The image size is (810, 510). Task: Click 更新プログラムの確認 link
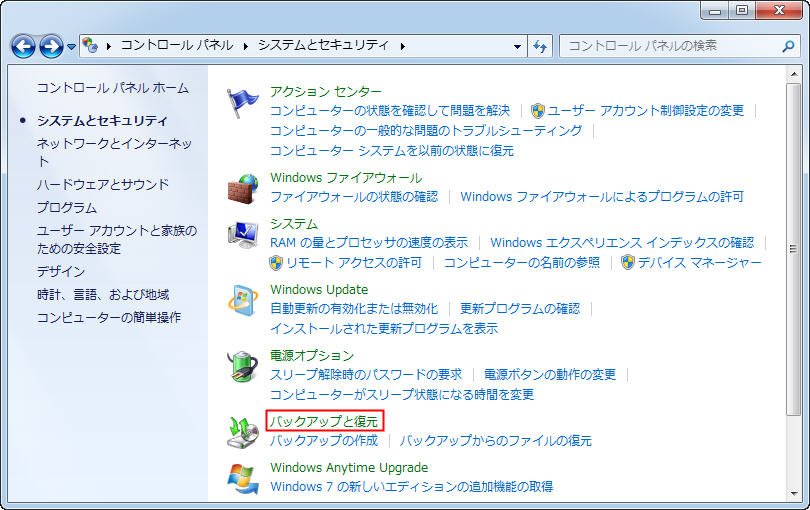tap(520, 308)
